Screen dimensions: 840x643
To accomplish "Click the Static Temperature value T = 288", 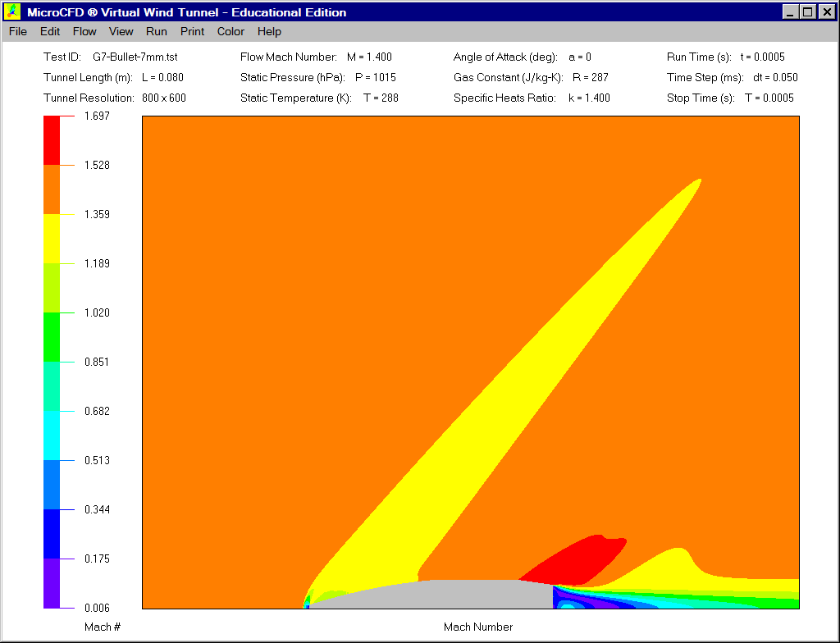I will tap(381, 98).
